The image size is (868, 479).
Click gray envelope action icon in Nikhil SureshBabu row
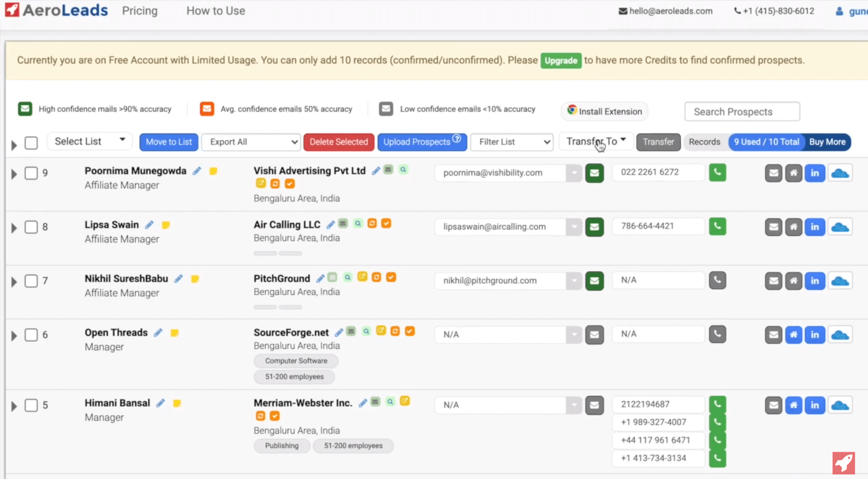click(x=773, y=281)
